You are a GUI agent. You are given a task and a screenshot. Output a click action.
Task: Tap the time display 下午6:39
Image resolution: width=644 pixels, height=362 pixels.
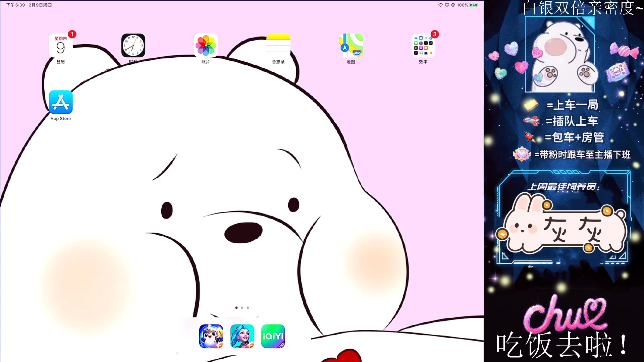[15, 5]
